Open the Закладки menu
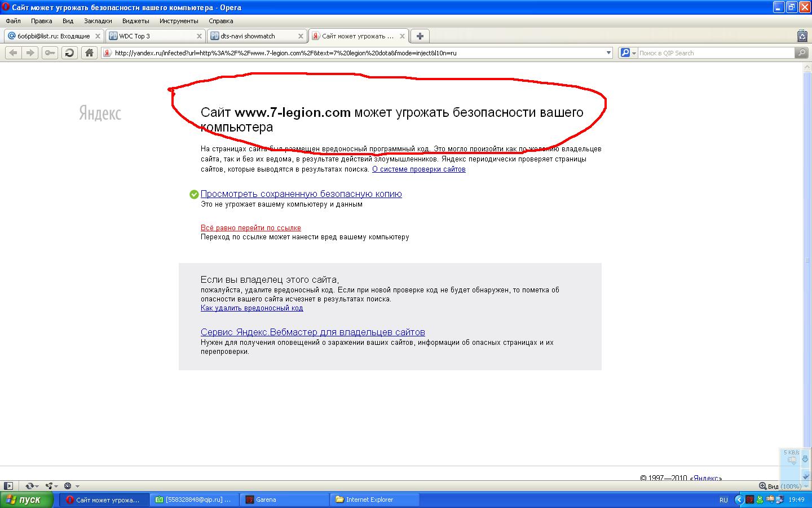The height and width of the screenshot is (508, 812). click(x=98, y=21)
